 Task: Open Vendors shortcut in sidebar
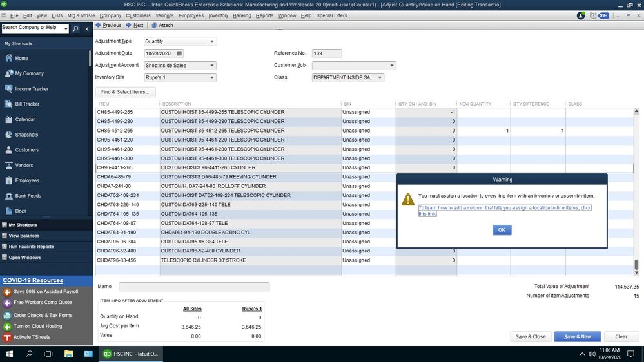click(x=24, y=165)
